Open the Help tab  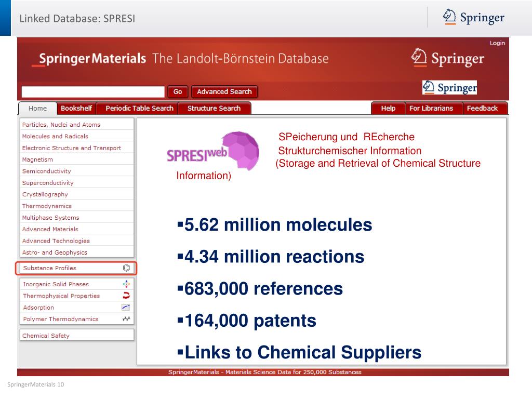point(388,108)
